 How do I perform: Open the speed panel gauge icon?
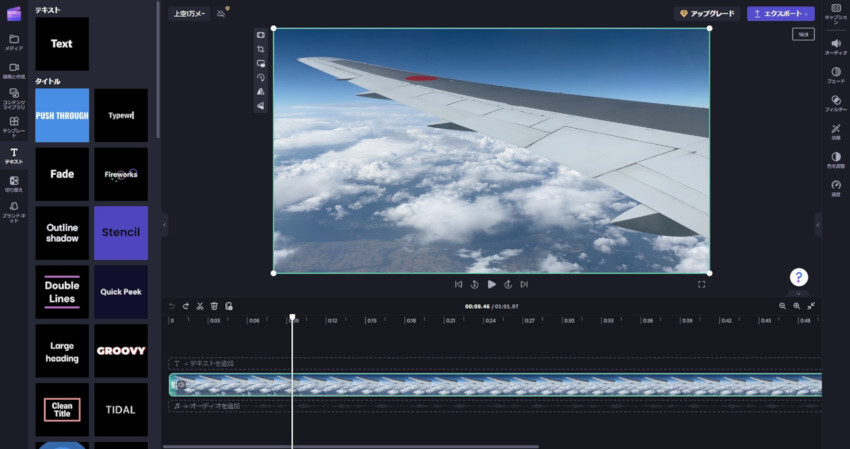tap(836, 184)
